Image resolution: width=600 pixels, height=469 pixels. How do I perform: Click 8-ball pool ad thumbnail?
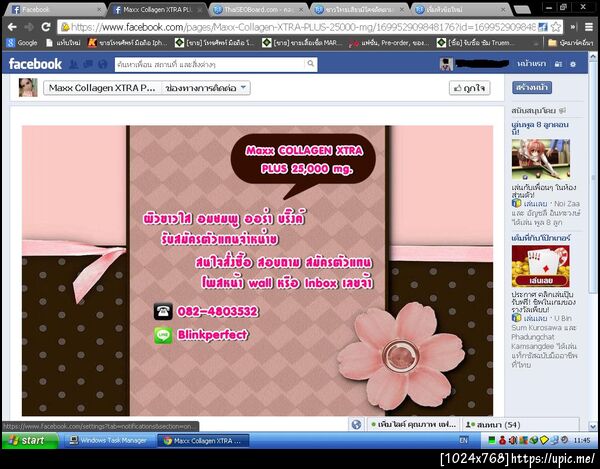541,159
